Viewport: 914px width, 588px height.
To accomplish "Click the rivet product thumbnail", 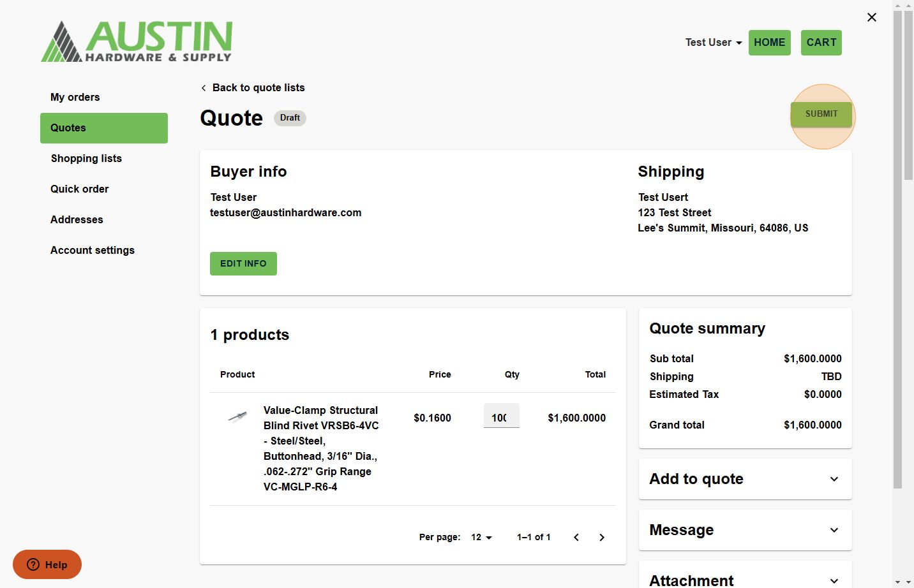I will (237, 417).
